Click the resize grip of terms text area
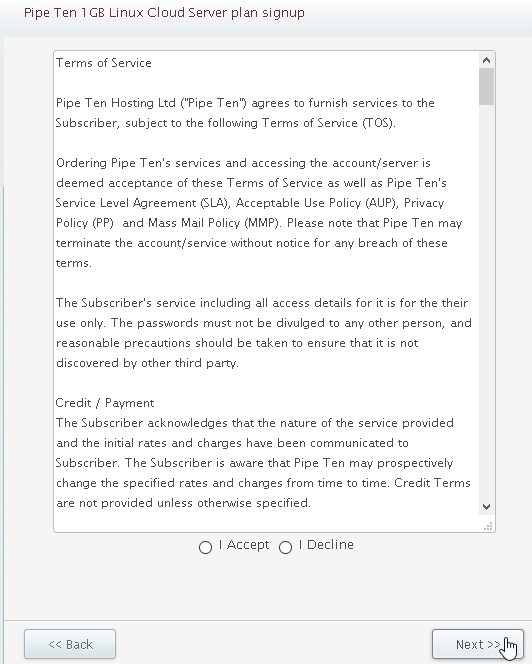The image size is (532, 664). 488,526
